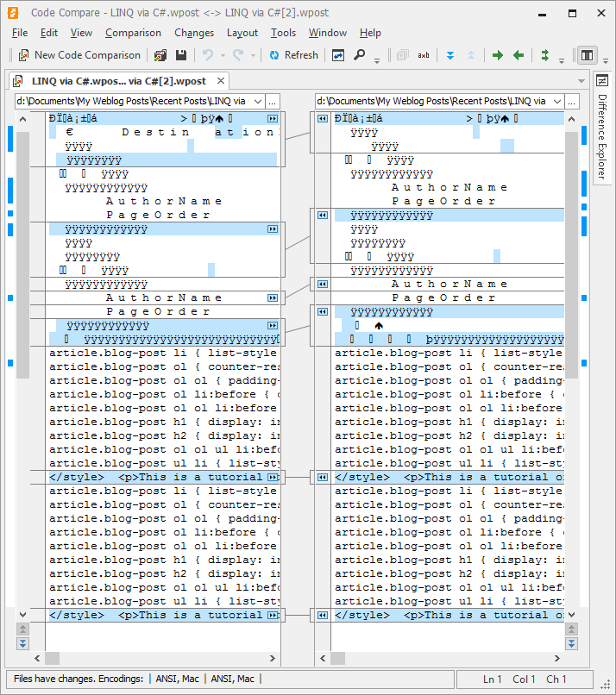Jump to previous difference with blue up arrow
This screenshot has height=695, width=616.
click(x=471, y=55)
